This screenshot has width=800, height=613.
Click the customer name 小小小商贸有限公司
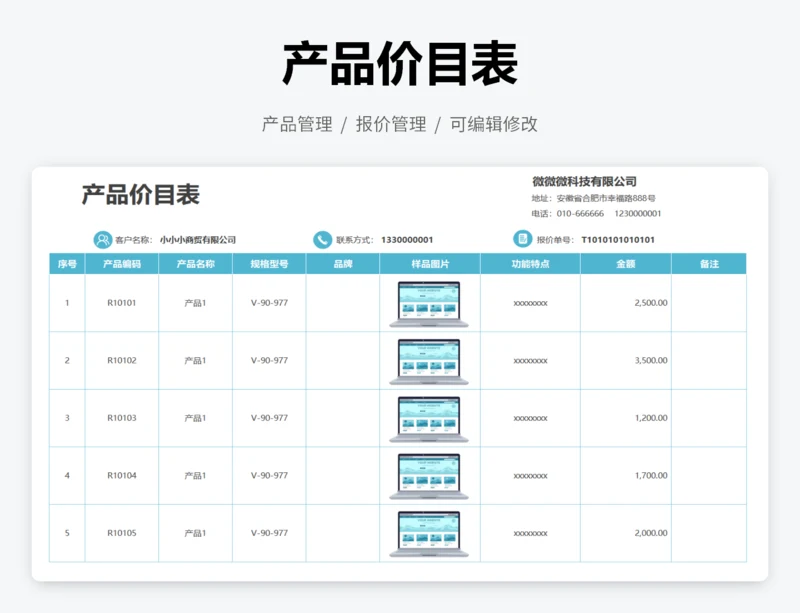pyautogui.click(x=198, y=240)
